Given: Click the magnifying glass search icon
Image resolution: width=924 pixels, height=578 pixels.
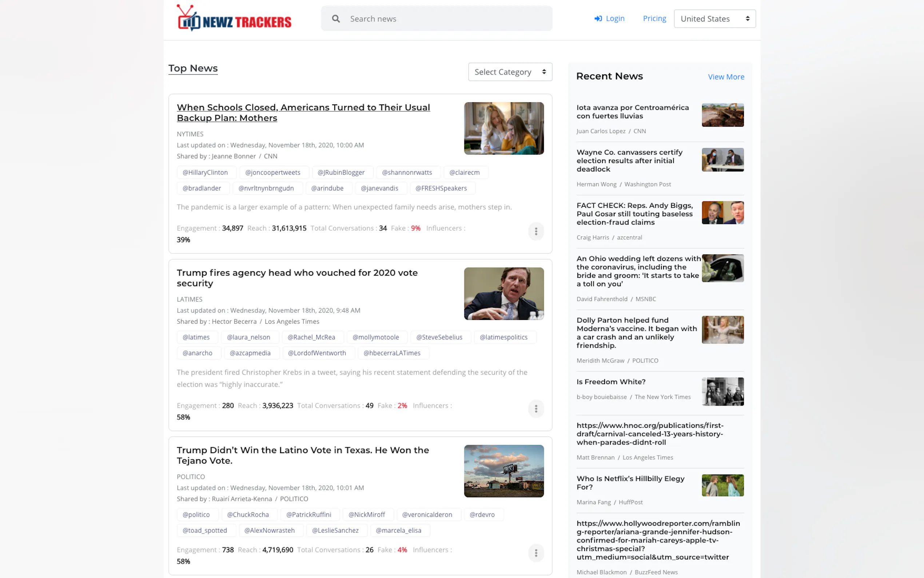Looking at the screenshot, I should [335, 19].
